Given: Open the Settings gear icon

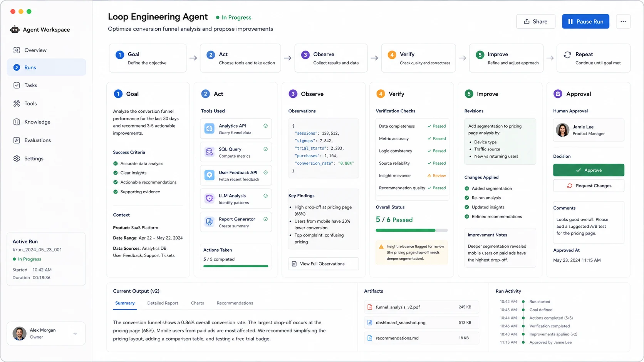Looking at the screenshot, I should (17, 158).
